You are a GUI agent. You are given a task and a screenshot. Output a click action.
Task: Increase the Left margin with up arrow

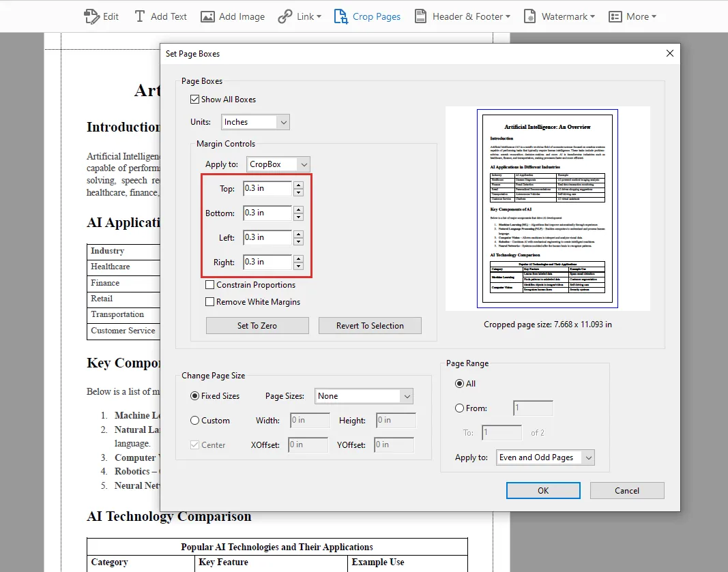pyautogui.click(x=299, y=235)
